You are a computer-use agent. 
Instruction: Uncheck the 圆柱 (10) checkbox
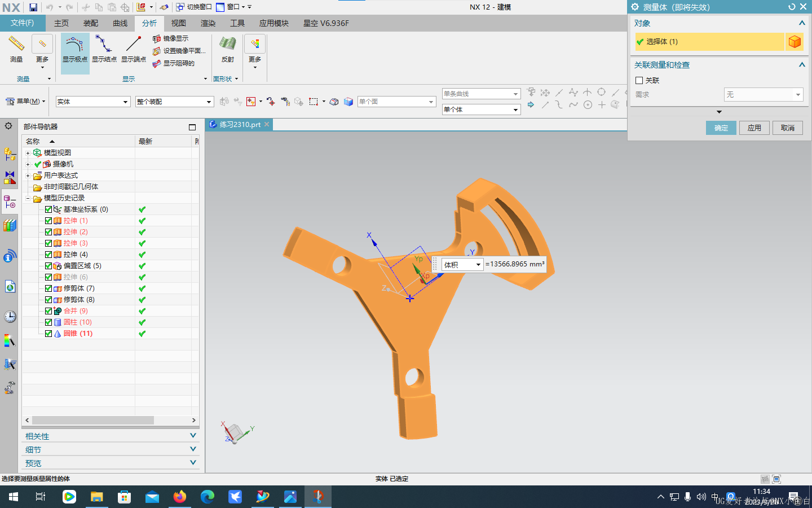48,322
